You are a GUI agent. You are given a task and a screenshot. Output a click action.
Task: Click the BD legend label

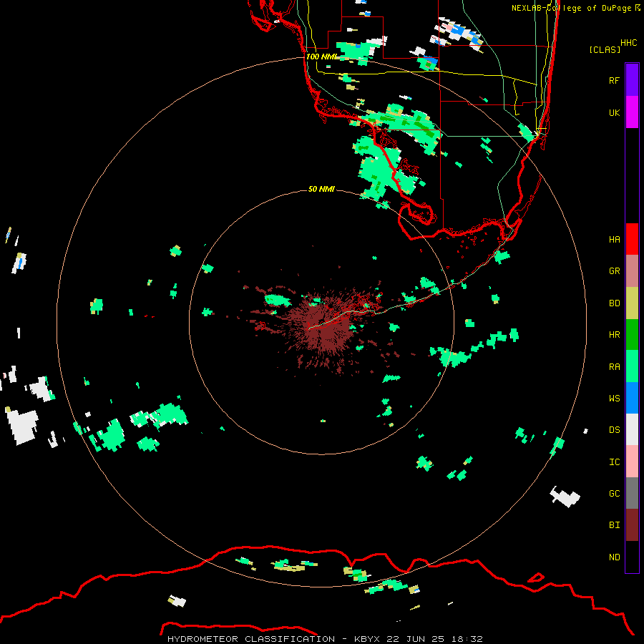point(614,303)
